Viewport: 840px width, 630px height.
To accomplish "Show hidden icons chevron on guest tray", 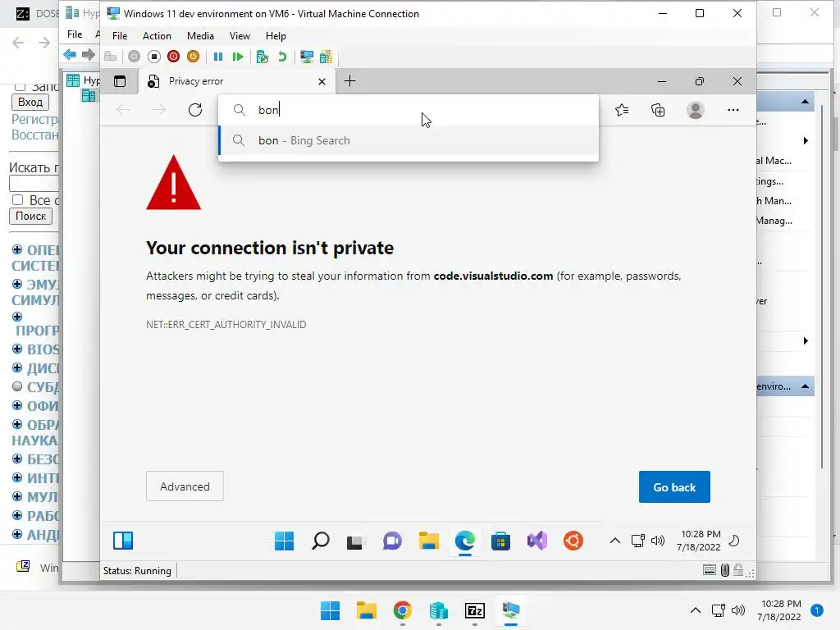I will tap(615, 541).
